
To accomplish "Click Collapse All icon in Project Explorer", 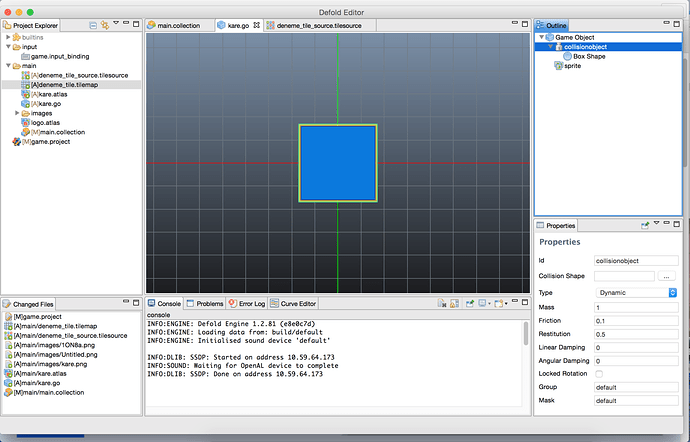I will tap(93, 25).
